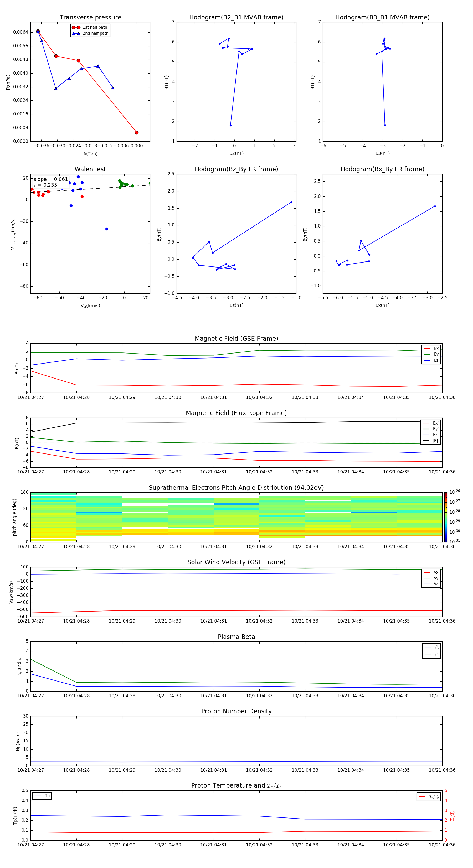Click the 'B3(nT)' x-axis label
This screenshot has width=473, height=868.
[382, 153]
